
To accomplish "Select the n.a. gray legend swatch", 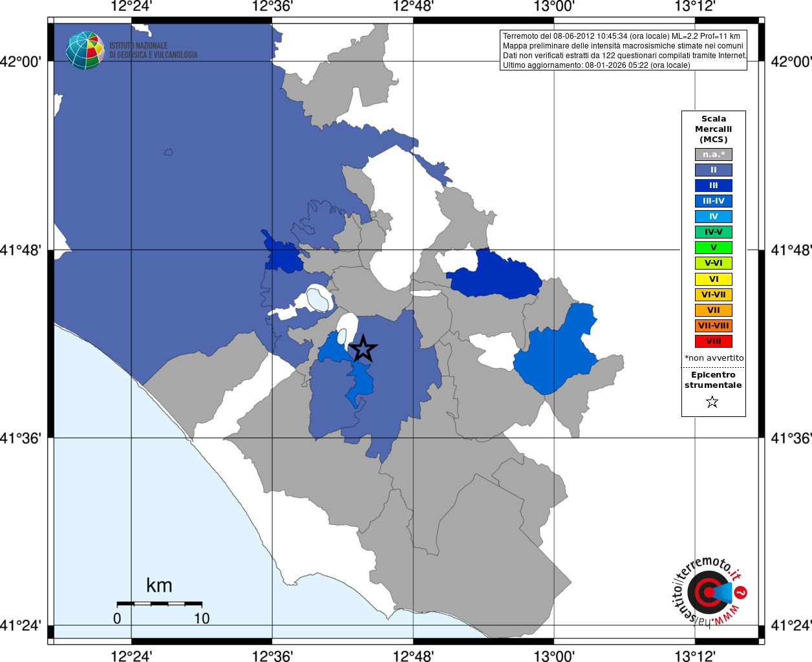I will [x=714, y=155].
